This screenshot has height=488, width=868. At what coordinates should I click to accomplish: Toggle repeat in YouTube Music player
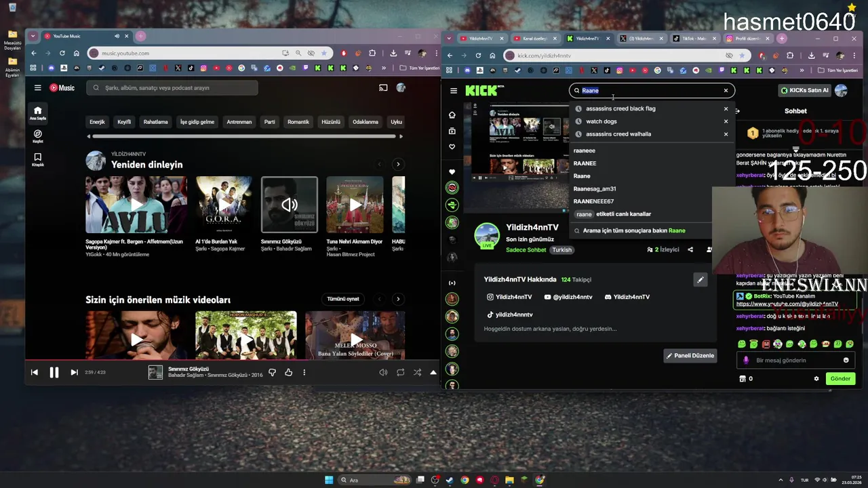click(401, 372)
